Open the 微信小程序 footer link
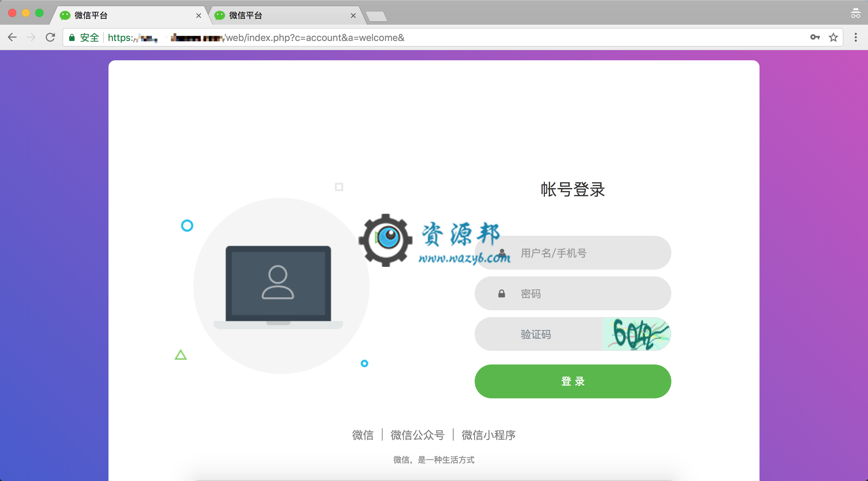The image size is (868, 481). click(489, 435)
